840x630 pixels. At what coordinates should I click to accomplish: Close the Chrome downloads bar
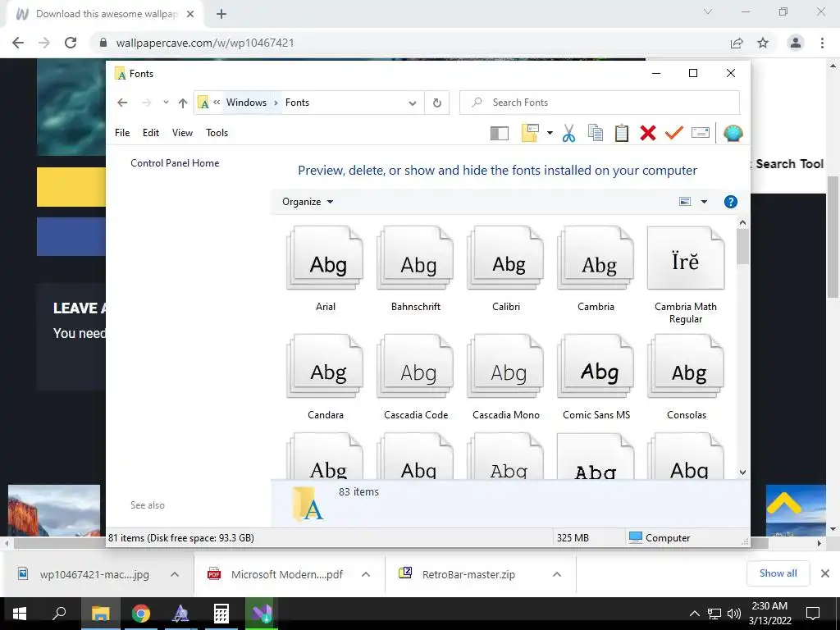pos(825,573)
